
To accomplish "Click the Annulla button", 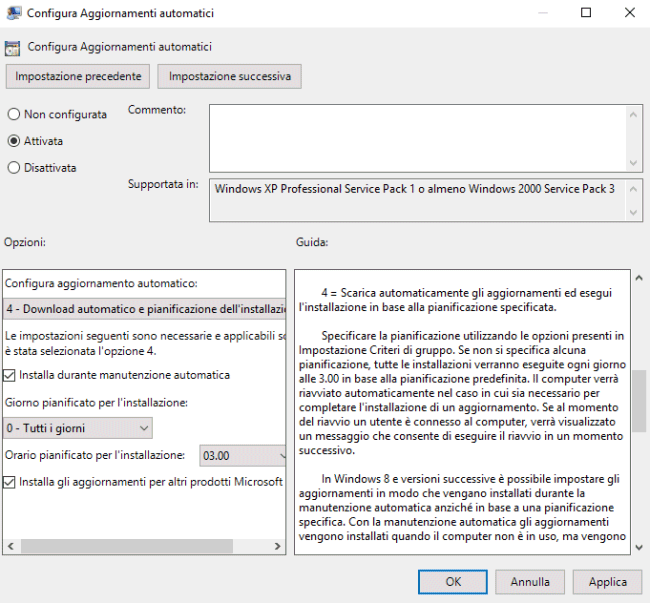I will pos(530,582).
